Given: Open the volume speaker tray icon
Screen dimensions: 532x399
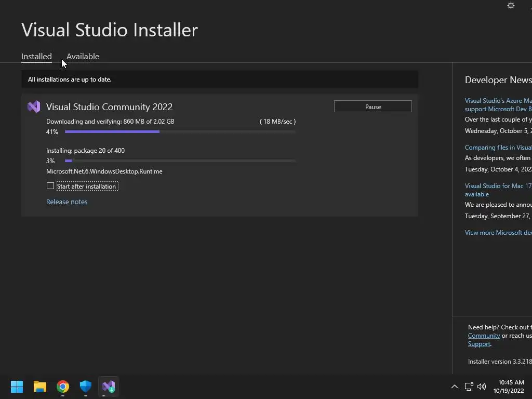Looking at the screenshot, I should tap(482, 387).
